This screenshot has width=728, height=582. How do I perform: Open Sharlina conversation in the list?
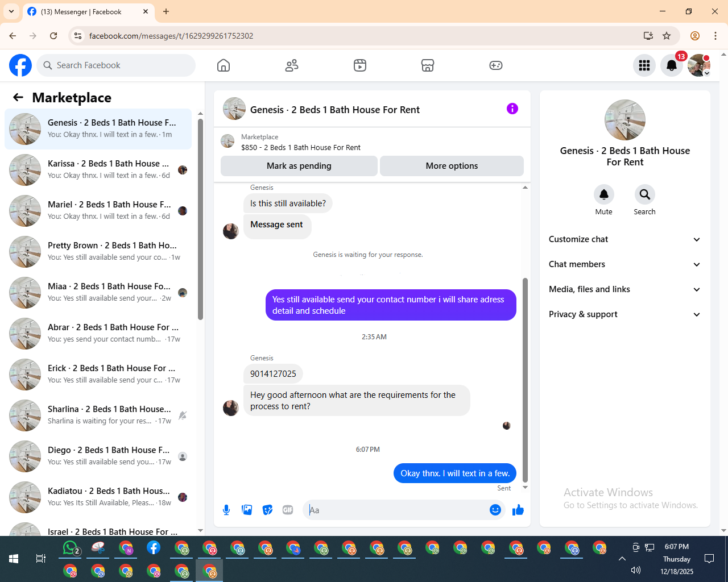(x=98, y=415)
